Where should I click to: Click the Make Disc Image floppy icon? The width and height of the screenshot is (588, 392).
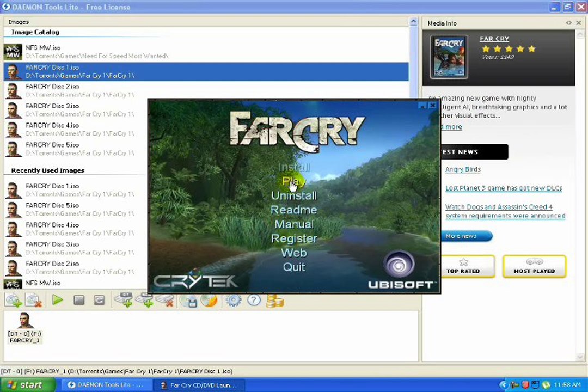pyautogui.click(x=188, y=301)
